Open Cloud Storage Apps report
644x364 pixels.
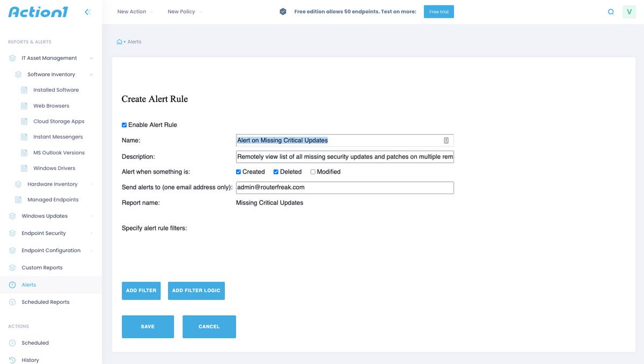pyautogui.click(x=58, y=121)
